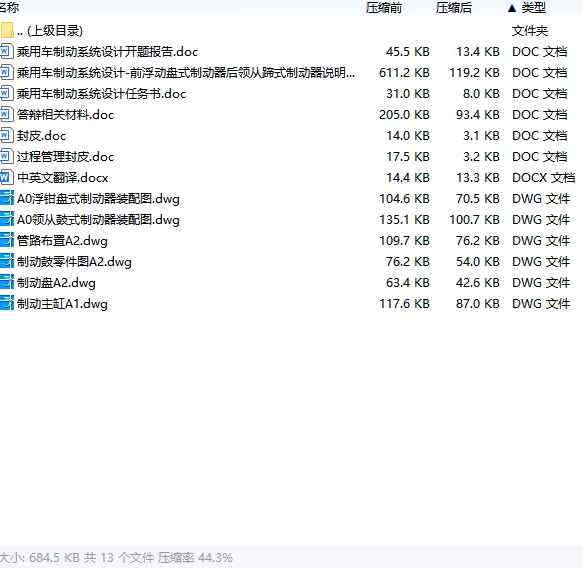Click the Word icon beside 封皮.doc
This screenshot has width=583, height=568.
point(7,135)
